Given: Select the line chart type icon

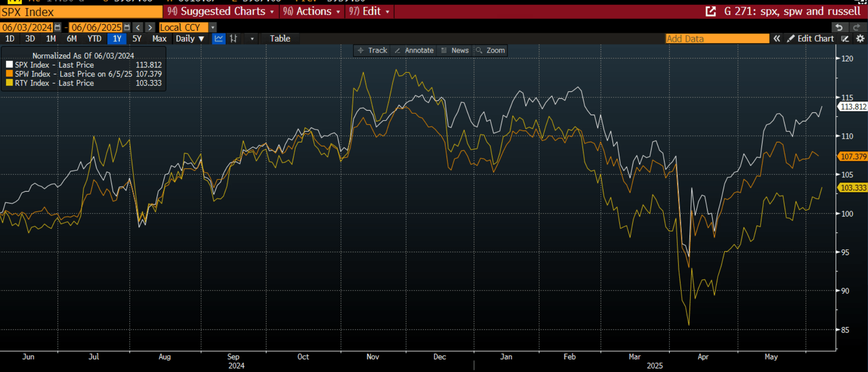Looking at the screenshot, I should click(218, 38).
